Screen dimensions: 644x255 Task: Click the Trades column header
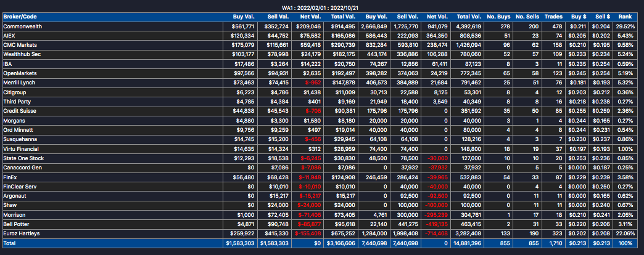[554, 17]
